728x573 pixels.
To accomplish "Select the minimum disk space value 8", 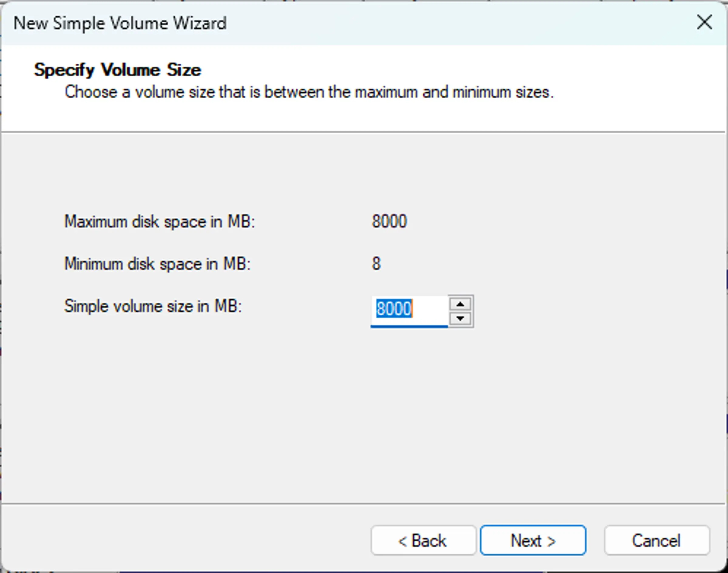I will (x=376, y=264).
